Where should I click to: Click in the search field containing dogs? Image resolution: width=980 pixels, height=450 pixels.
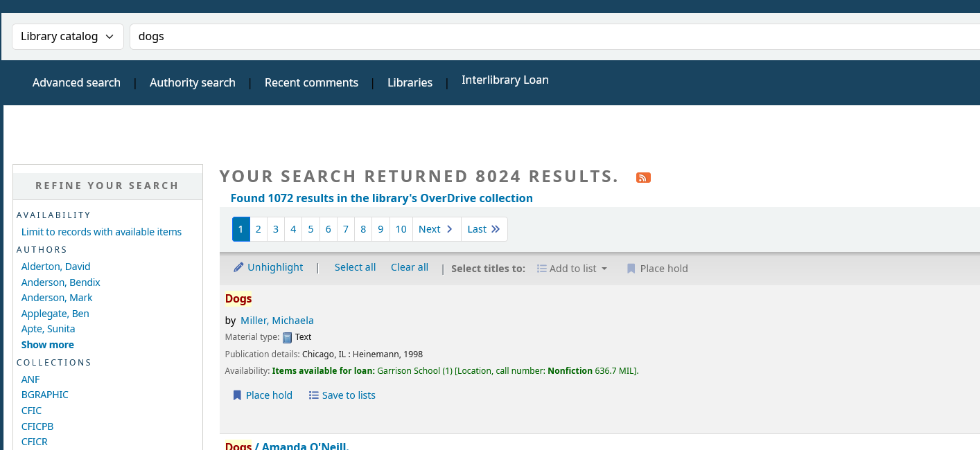(554, 37)
